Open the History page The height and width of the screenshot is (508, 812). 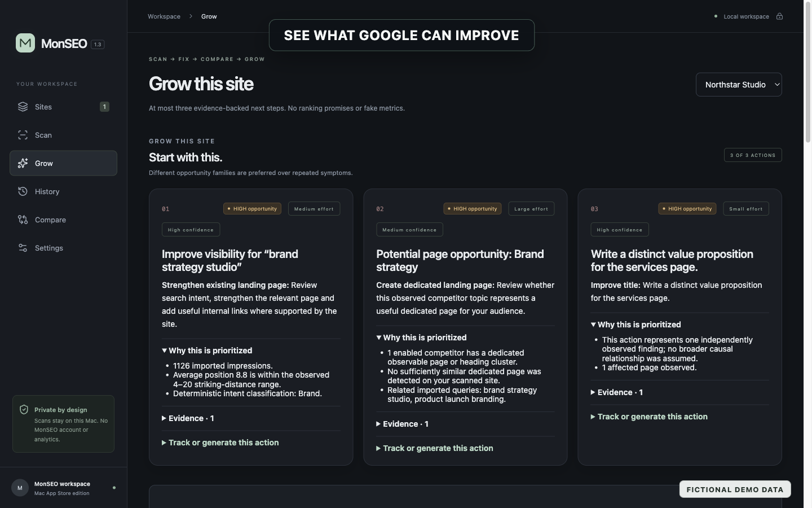(63, 191)
